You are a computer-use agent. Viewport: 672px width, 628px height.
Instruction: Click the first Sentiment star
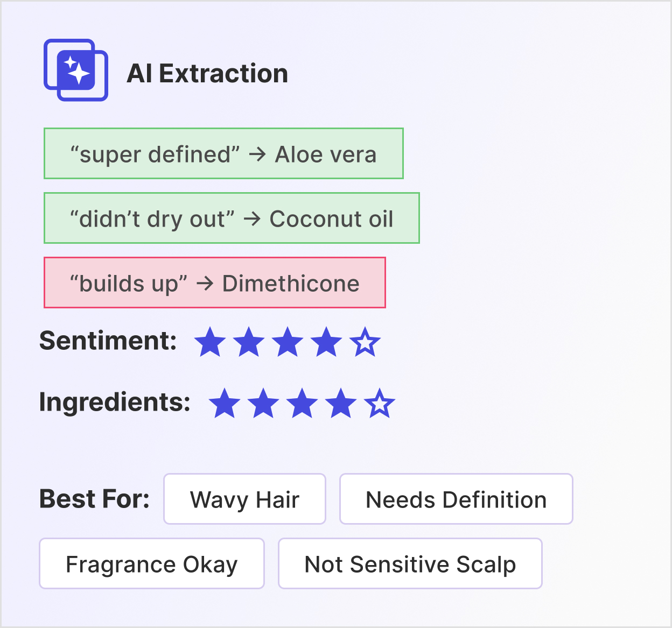pos(209,342)
